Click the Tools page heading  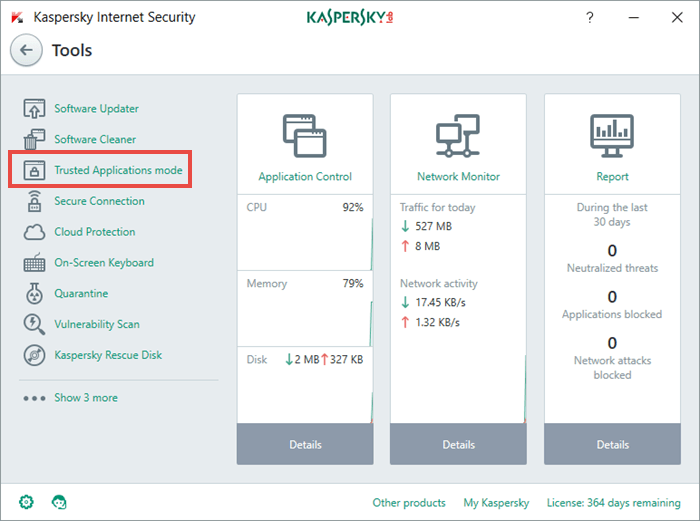[72, 50]
